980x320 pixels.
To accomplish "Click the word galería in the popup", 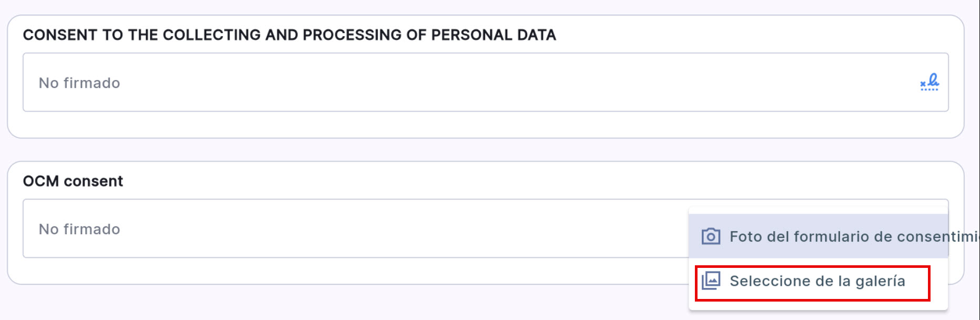I will click(880, 282).
